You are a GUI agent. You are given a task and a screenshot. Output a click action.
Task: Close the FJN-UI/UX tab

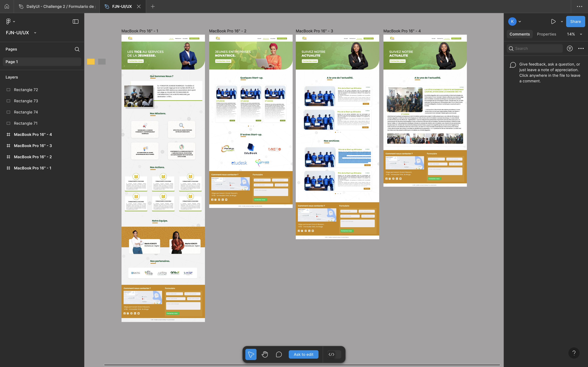(139, 6)
